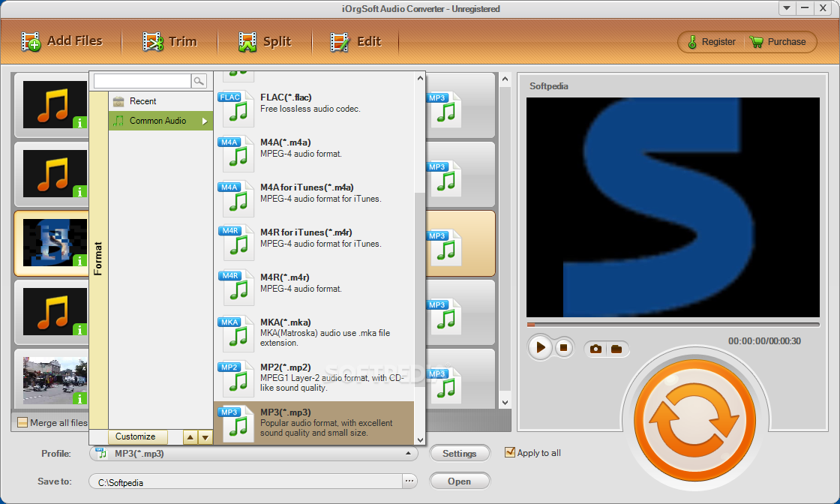This screenshot has height=504, width=840.
Task: Click the FLAC file icon
Action: pos(235,109)
